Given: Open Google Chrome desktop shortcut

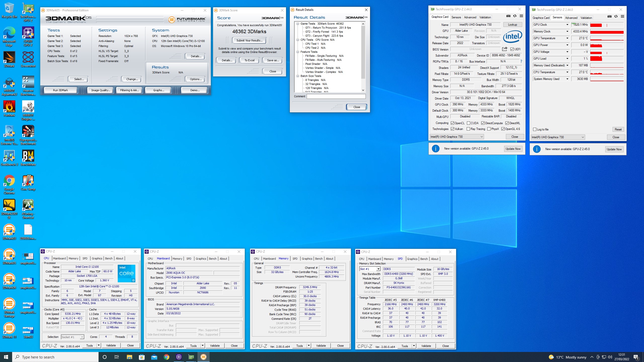Looking at the screenshot, I should [9, 184].
